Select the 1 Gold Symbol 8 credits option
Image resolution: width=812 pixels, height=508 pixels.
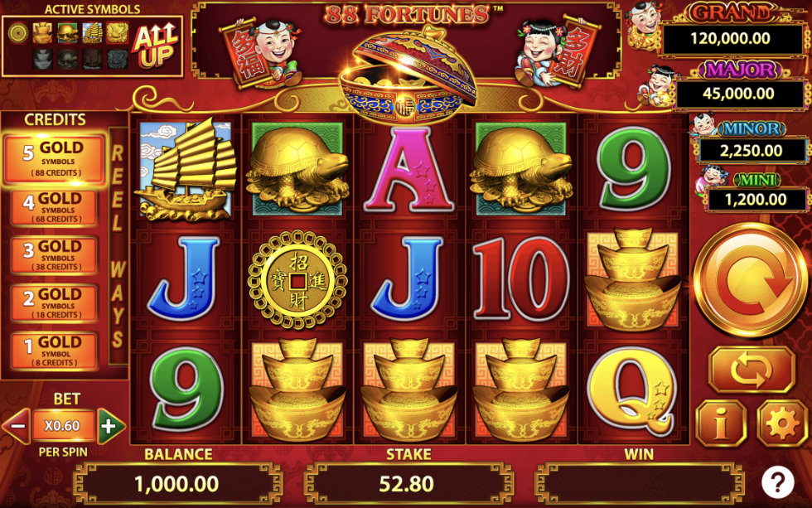pyautogui.click(x=55, y=351)
